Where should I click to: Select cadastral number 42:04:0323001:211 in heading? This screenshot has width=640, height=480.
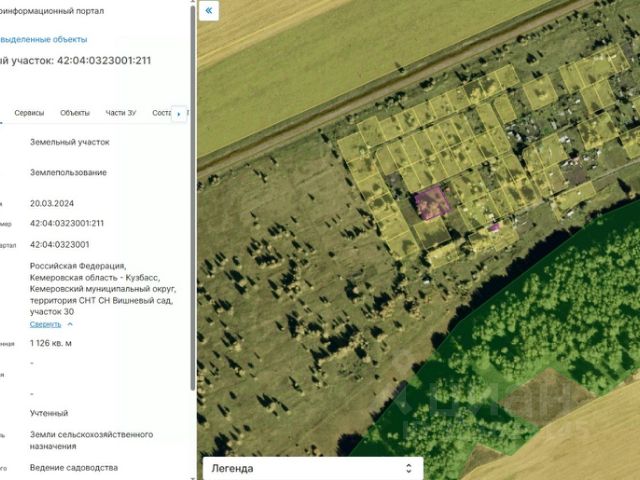click(x=104, y=60)
